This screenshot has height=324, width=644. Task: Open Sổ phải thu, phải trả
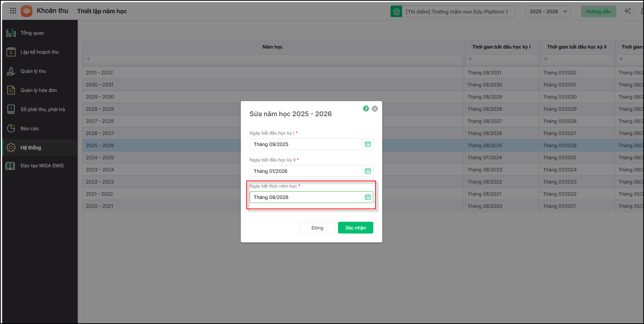(x=40, y=109)
